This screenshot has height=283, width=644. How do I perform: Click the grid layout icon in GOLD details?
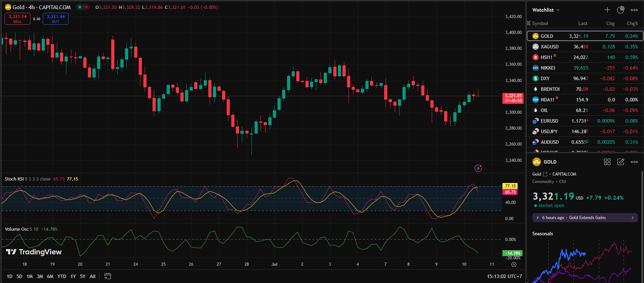point(607,162)
